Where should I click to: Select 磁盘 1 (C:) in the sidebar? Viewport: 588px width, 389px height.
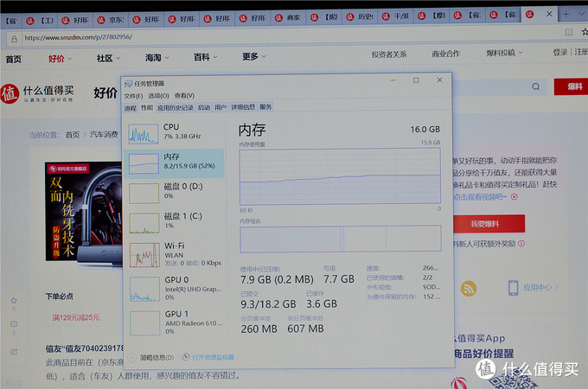pyautogui.click(x=175, y=222)
